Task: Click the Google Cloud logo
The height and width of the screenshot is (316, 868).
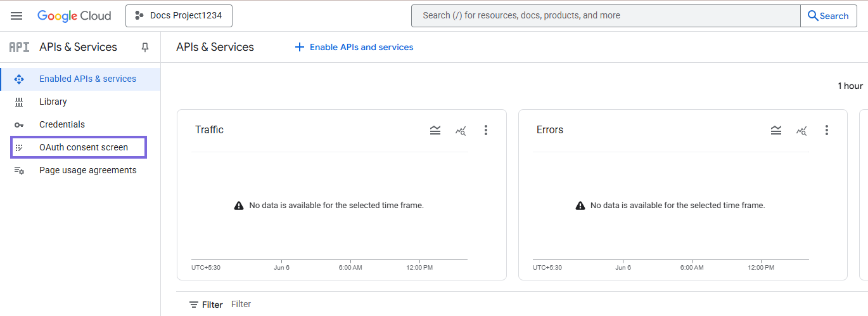Action: pyautogui.click(x=74, y=16)
